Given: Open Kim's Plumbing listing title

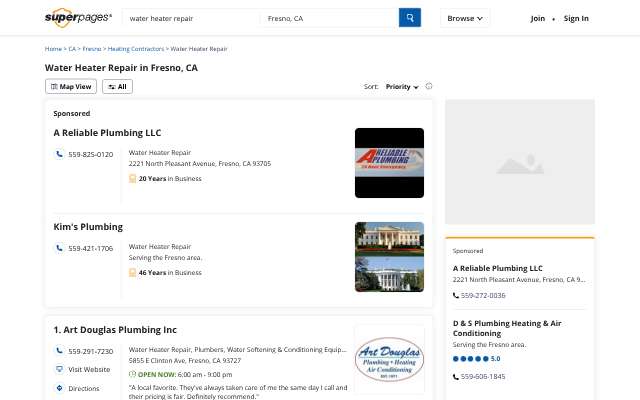Looking at the screenshot, I should pos(88,227).
